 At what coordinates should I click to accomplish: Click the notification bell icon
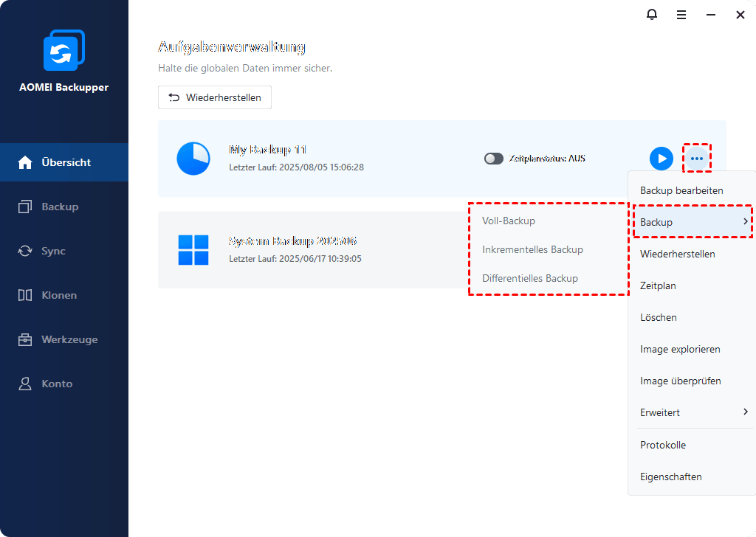coord(652,15)
